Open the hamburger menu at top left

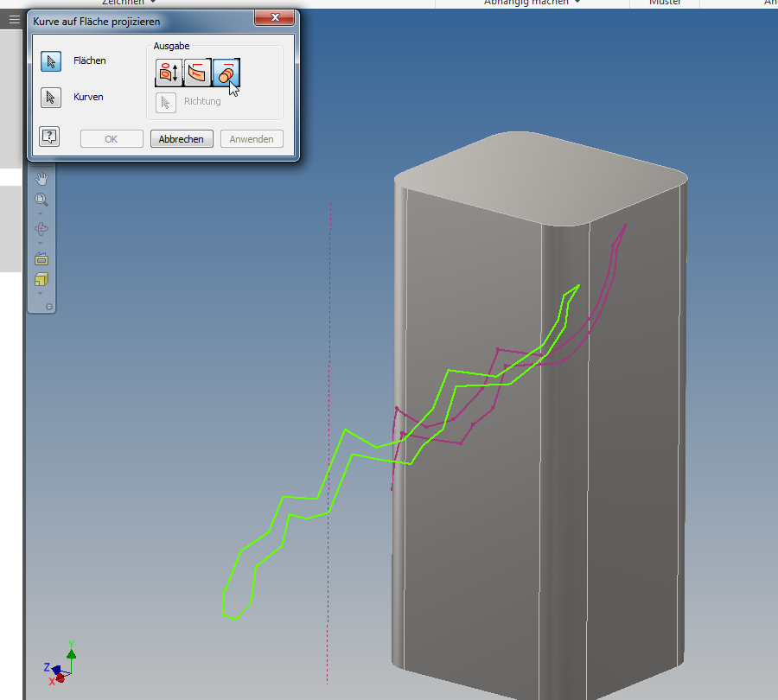pyautogui.click(x=14, y=19)
